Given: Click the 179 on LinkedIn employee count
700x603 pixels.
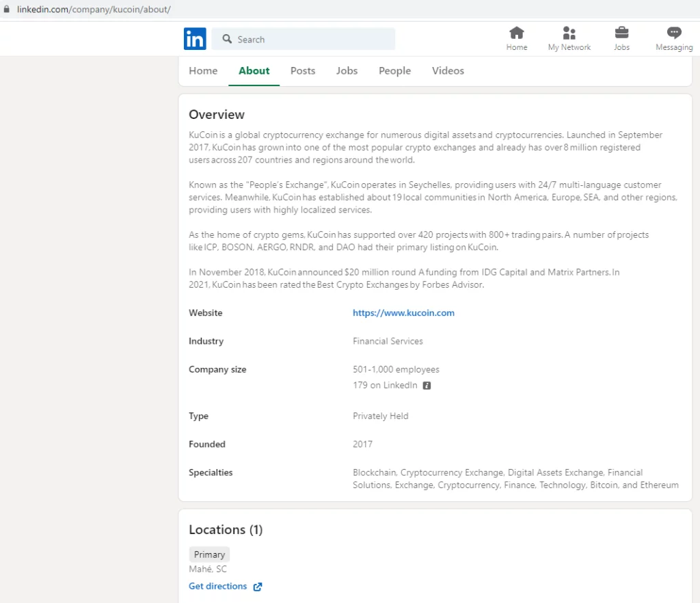Looking at the screenshot, I should tap(385, 386).
